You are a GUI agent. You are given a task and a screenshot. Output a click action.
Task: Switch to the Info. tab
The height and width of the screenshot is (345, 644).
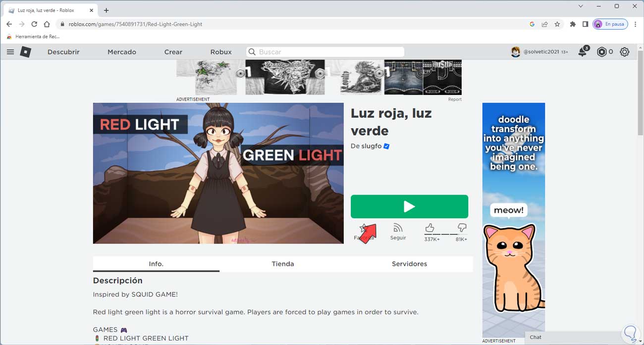[x=156, y=264]
